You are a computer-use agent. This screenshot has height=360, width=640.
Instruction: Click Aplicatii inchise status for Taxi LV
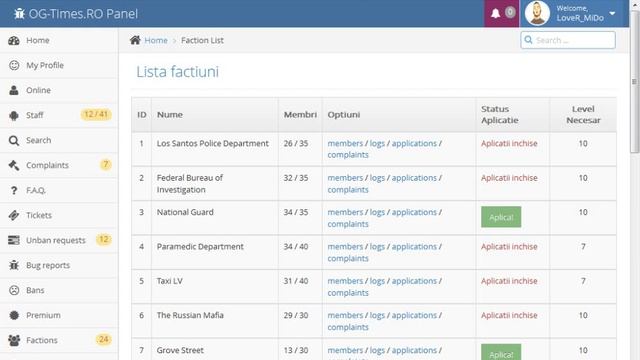click(509, 281)
